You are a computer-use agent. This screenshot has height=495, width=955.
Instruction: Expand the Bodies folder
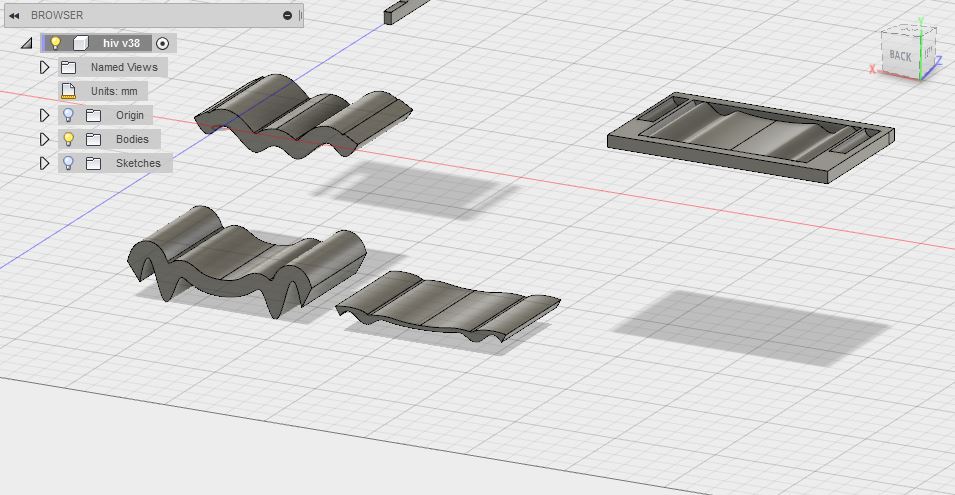tap(44, 139)
